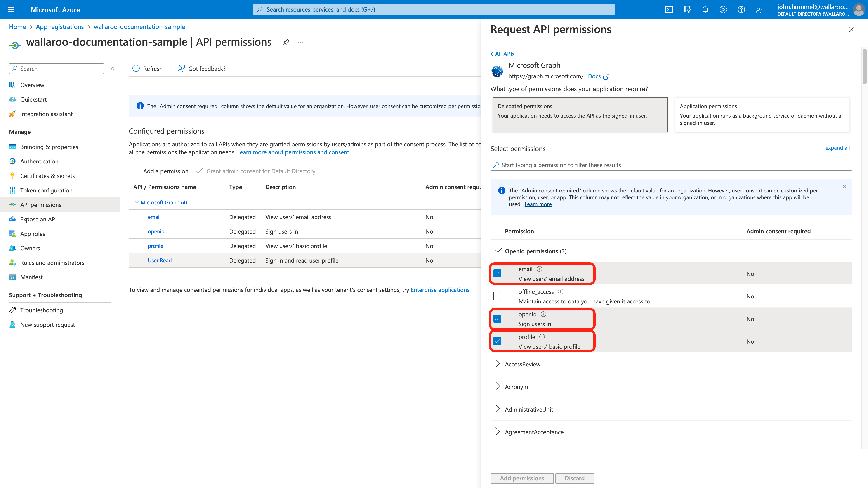This screenshot has width=868, height=488.
Task: Select Delegated permissions tile
Action: click(x=580, y=115)
